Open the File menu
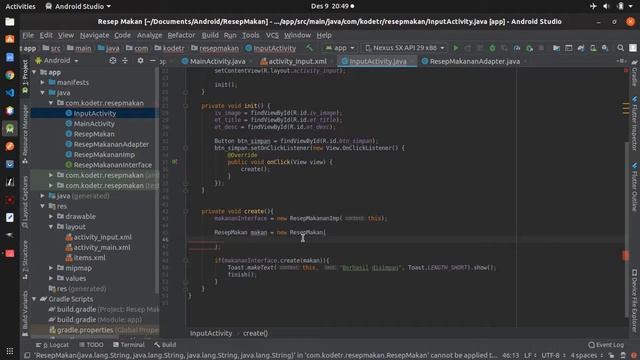This screenshot has height=360, width=640. (28, 36)
